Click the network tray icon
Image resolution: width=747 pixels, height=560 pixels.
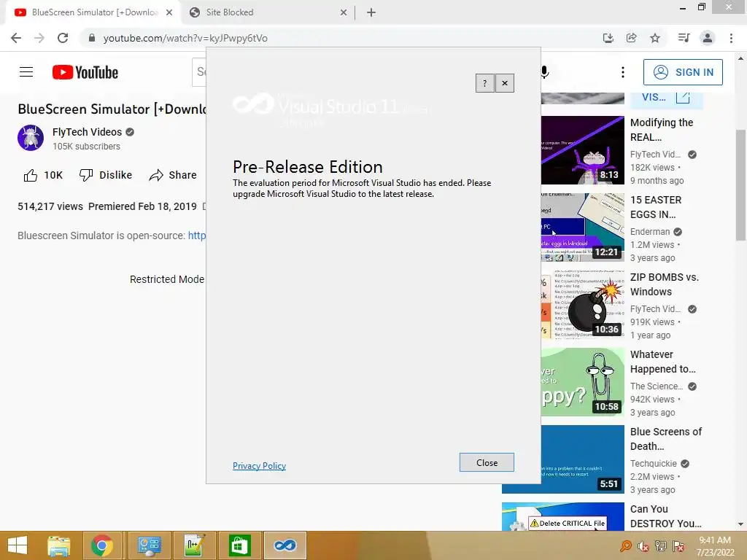click(661, 546)
